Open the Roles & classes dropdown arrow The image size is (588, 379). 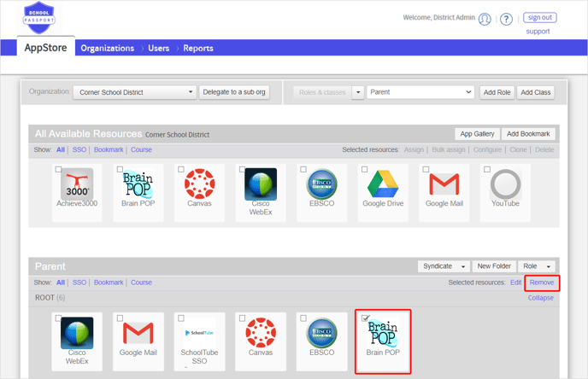[x=358, y=92]
